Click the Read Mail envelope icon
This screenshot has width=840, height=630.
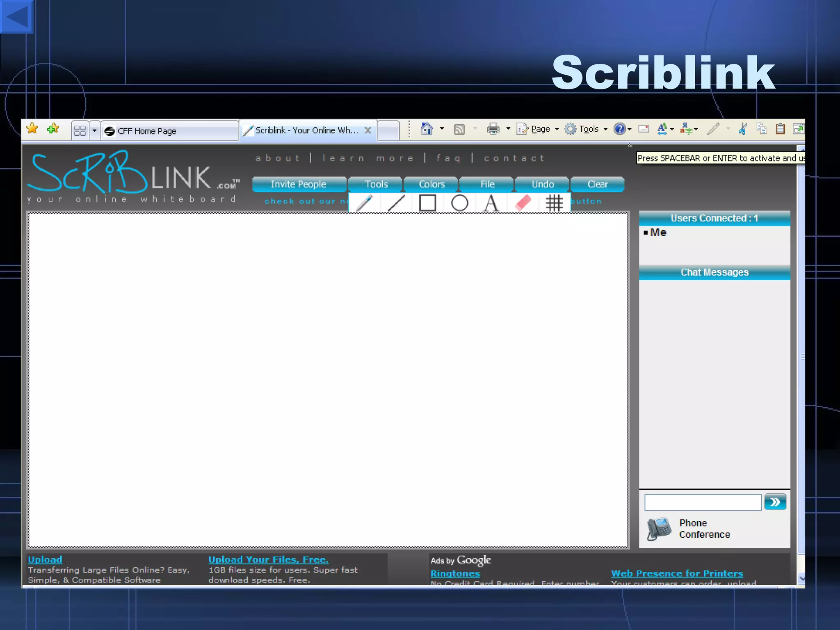[x=644, y=129]
